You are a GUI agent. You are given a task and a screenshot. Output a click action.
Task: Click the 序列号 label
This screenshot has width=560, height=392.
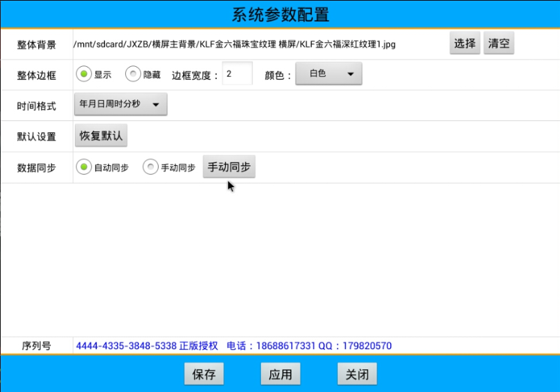point(36,346)
